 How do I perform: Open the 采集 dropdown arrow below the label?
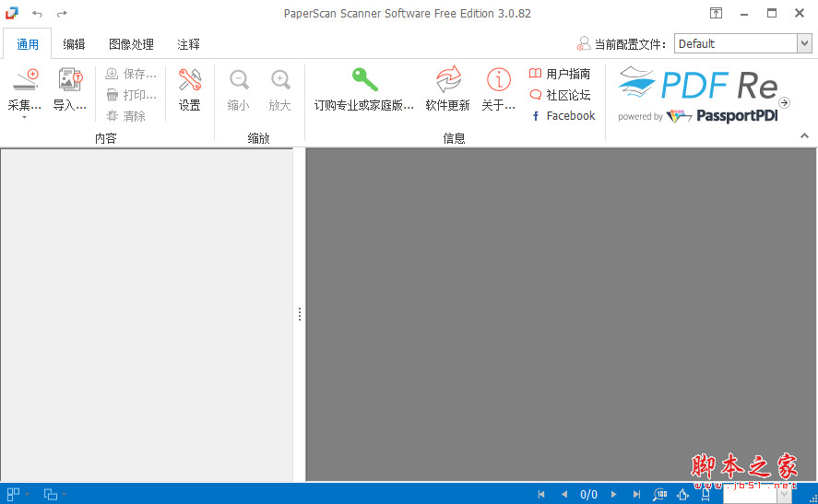click(24, 118)
